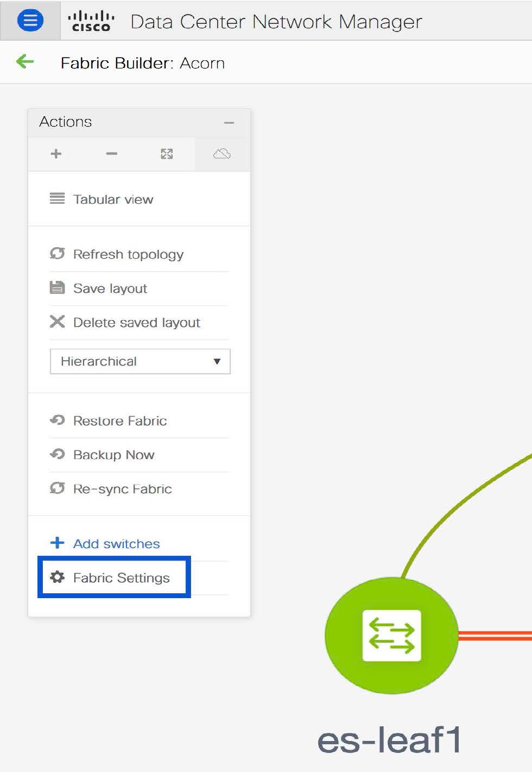
Task: Click the Re-sync Fabric icon
Action: tap(57, 488)
